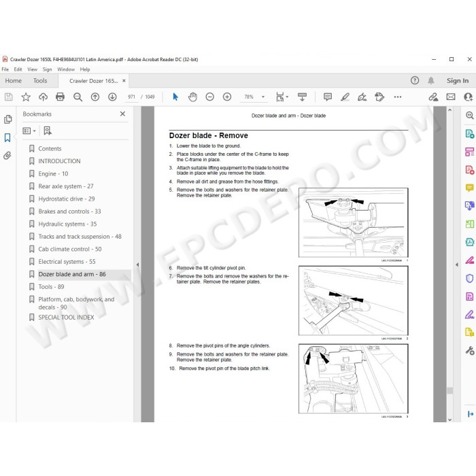Zoom out with the minus icon
This screenshot has height=476, width=476.
pyautogui.click(x=209, y=97)
